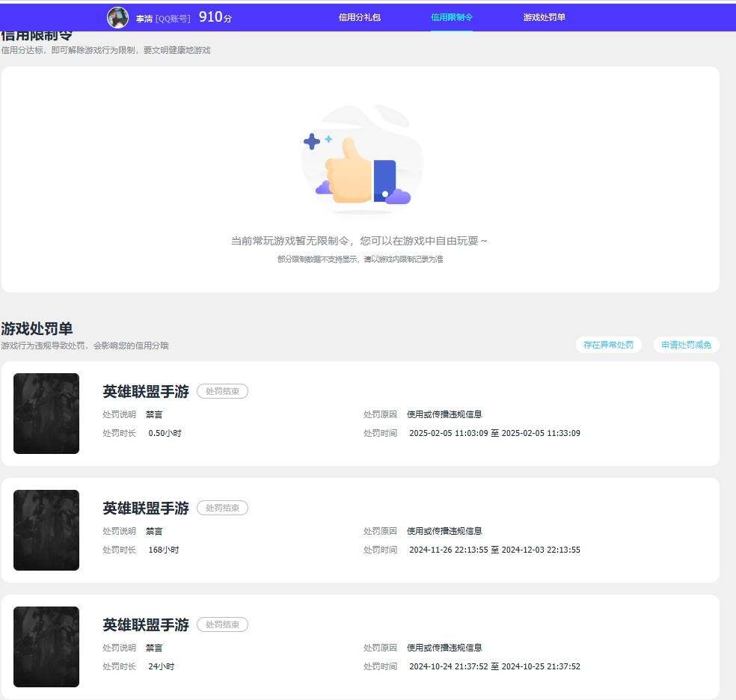The height and width of the screenshot is (700, 736).
Task: Click the user avatar in the header
Action: [118, 18]
